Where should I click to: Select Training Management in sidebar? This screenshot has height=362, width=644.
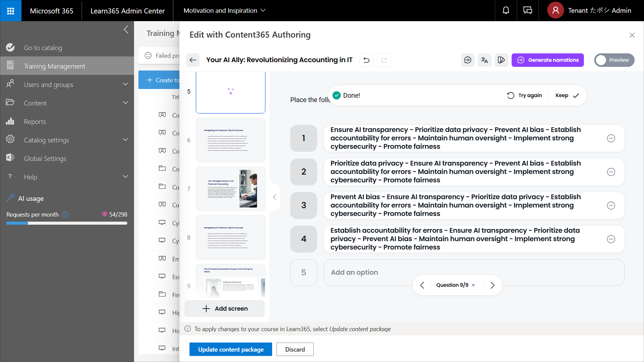click(x=54, y=66)
